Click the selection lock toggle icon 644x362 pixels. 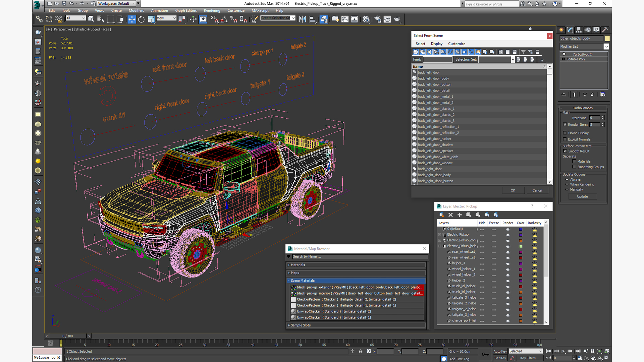[360, 351]
